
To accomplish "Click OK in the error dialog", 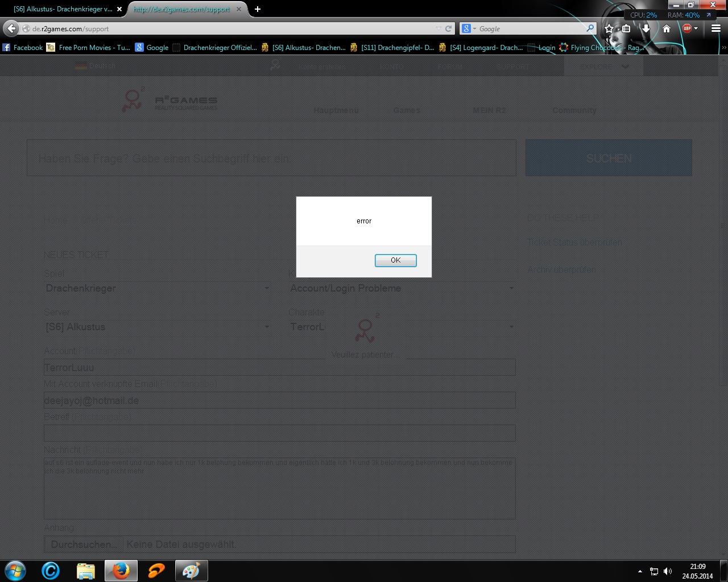I will [395, 260].
